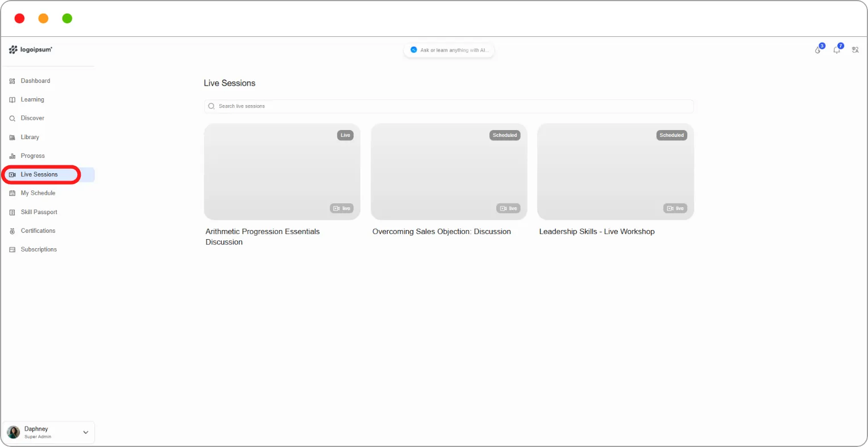Click the search magnifier icon in sessions search
The width and height of the screenshot is (868, 447).
pyautogui.click(x=211, y=106)
